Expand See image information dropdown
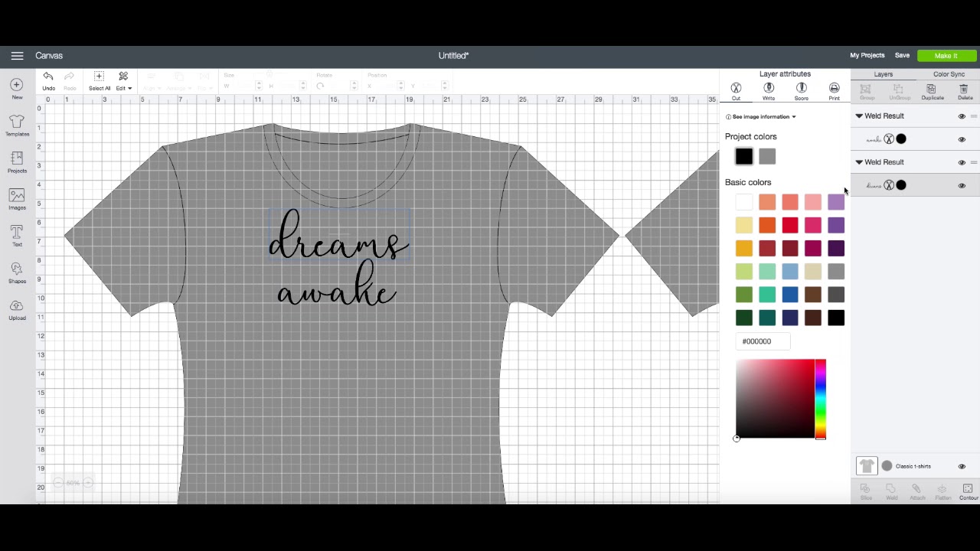The height and width of the screenshot is (551, 980). (761, 117)
